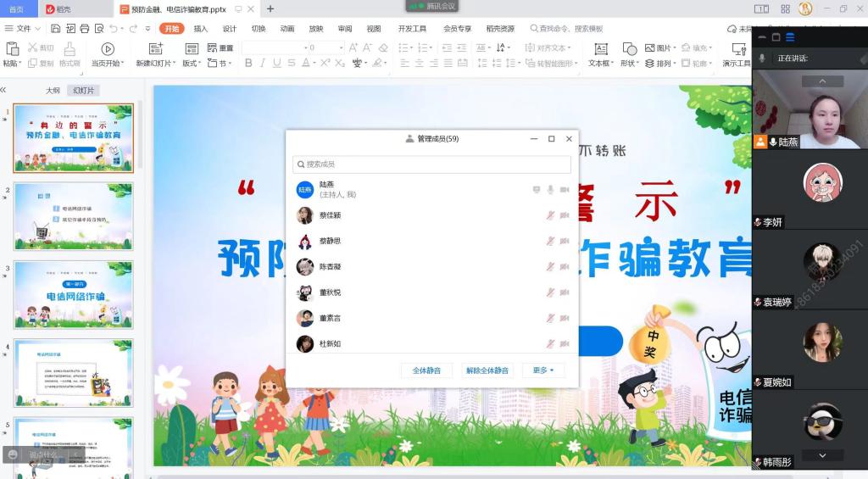The height and width of the screenshot is (479, 868).
Task: Click the 搜索成员 search field
Action: [x=432, y=164]
